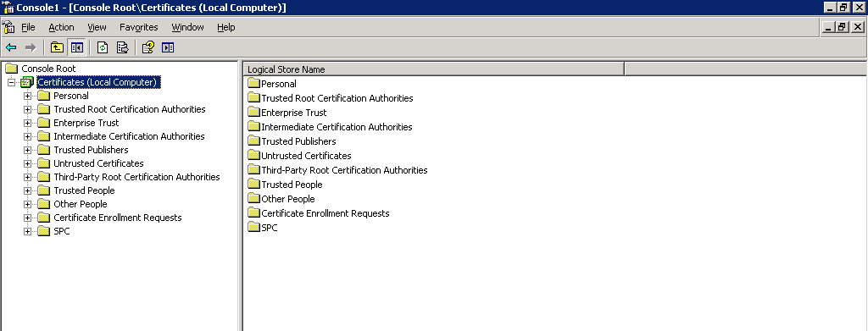
Task: Select Intermediate Certification Authorities in the tree
Action: [129, 136]
